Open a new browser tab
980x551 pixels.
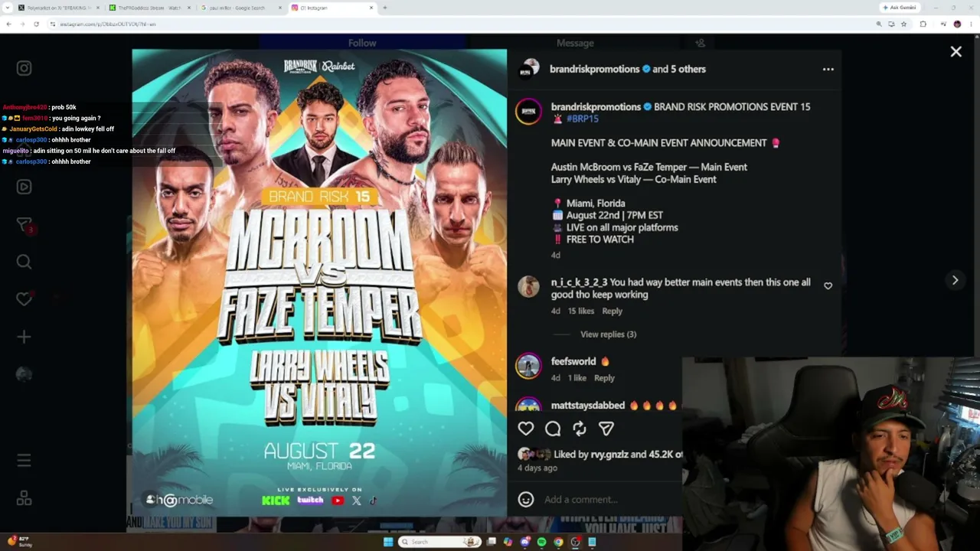point(384,8)
